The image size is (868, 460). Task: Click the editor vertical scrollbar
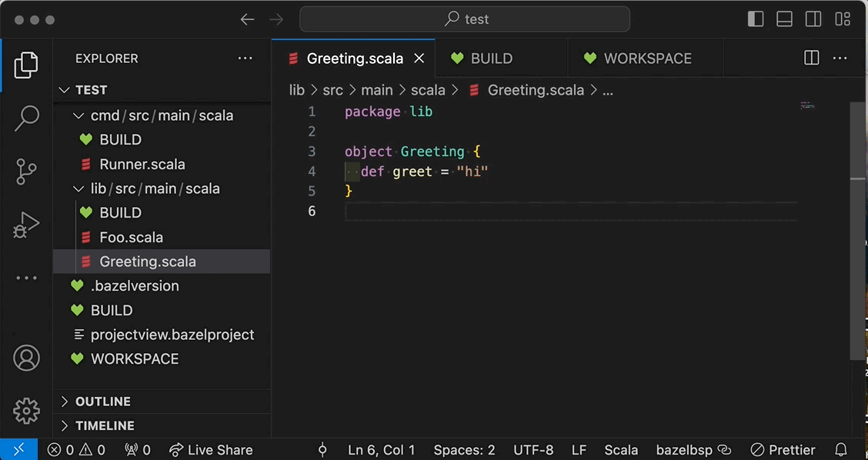(857, 232)
